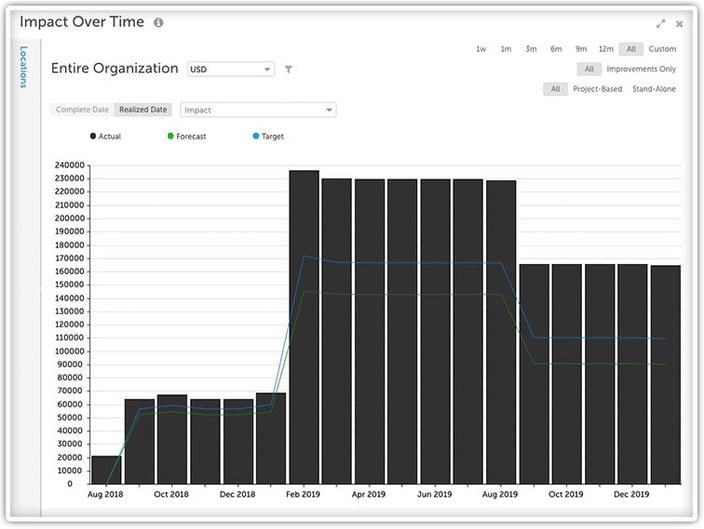This screenshot has width=704, height=529.
Task: Toggle the Forecast legend series
Action: [x=187, y=136]
